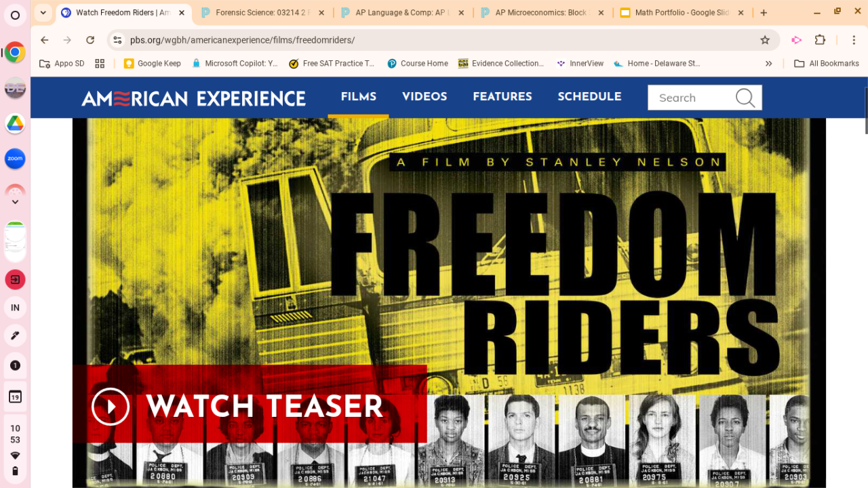Open the ChromeOS launcher circle
868x488 pixels.
[x=15, y=15]
